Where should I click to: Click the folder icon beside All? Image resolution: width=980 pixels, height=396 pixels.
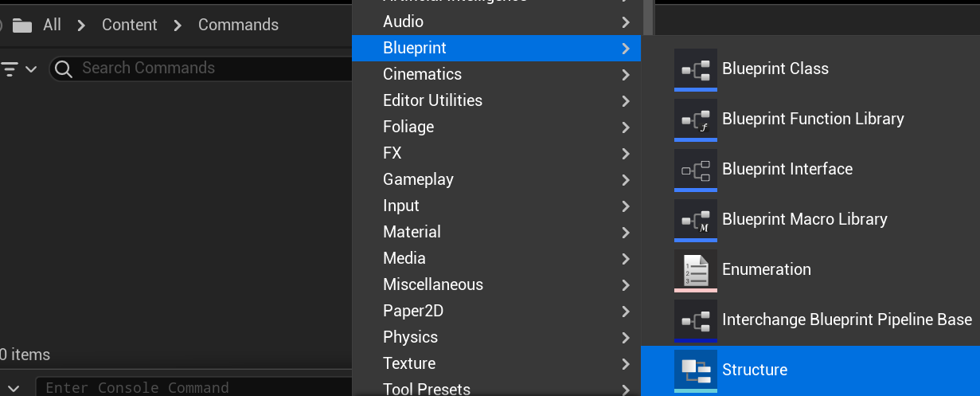[21, 25]
